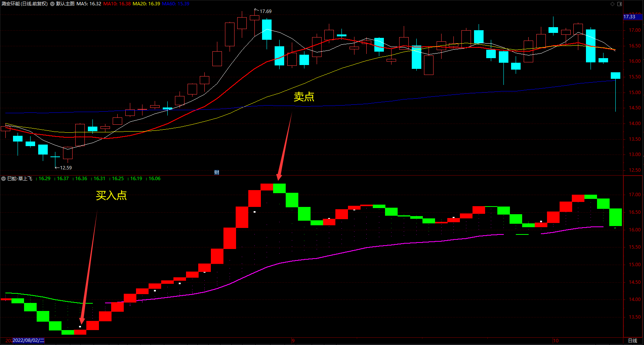Click the 潞安环能(日线.前复权) stock title
Image resolution: width=644 pixels, height=345 pixels.
[24, 4]
